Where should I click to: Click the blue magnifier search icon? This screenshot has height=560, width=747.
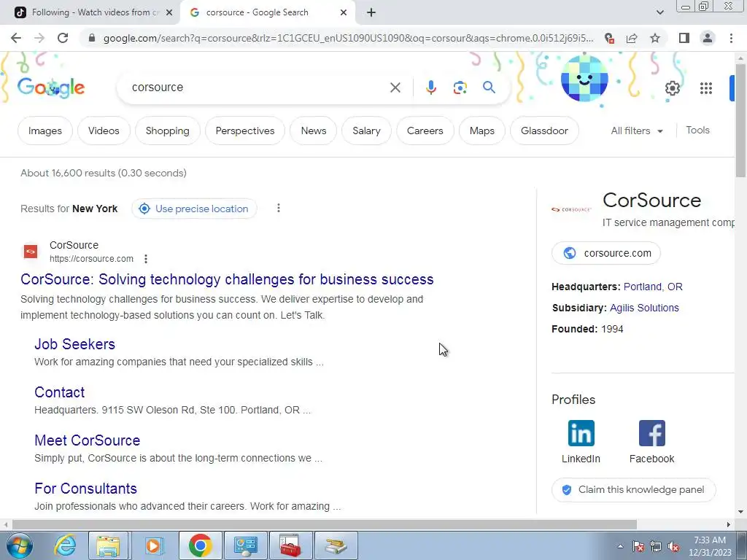489,87
